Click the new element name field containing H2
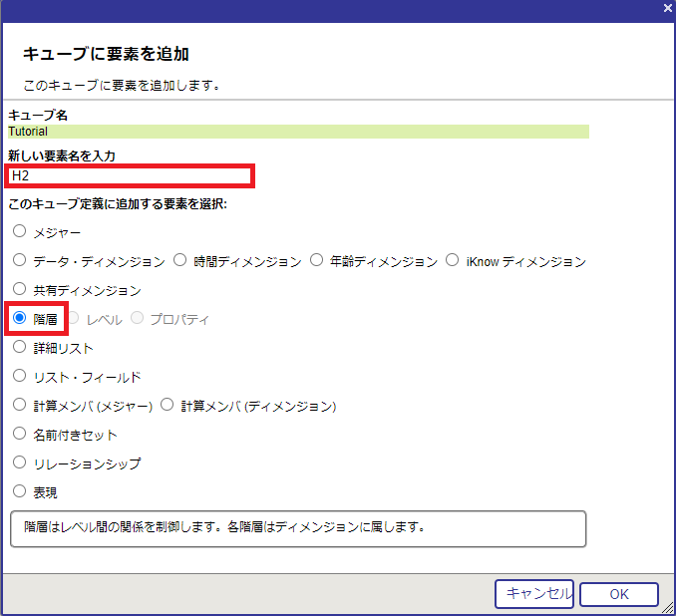The width and height of the screenshot is (676, 616). [130, 175]
